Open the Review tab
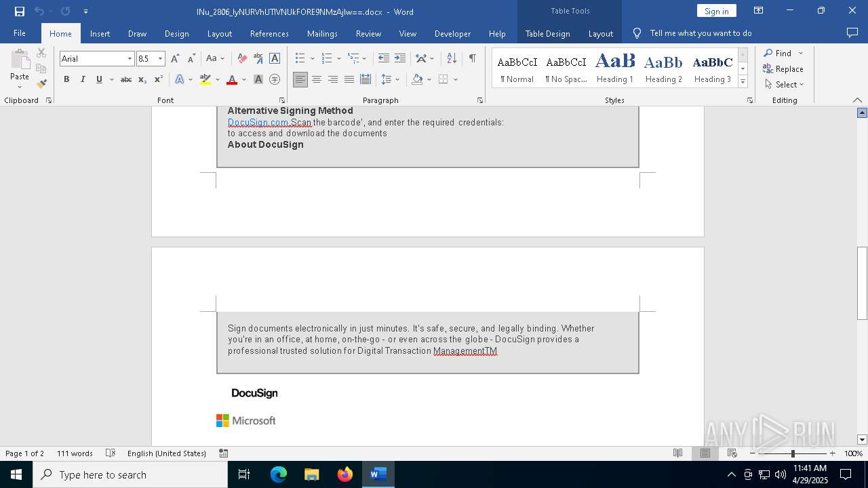Image resolution: width=868 pixels, height=488 pixels. 368,33
